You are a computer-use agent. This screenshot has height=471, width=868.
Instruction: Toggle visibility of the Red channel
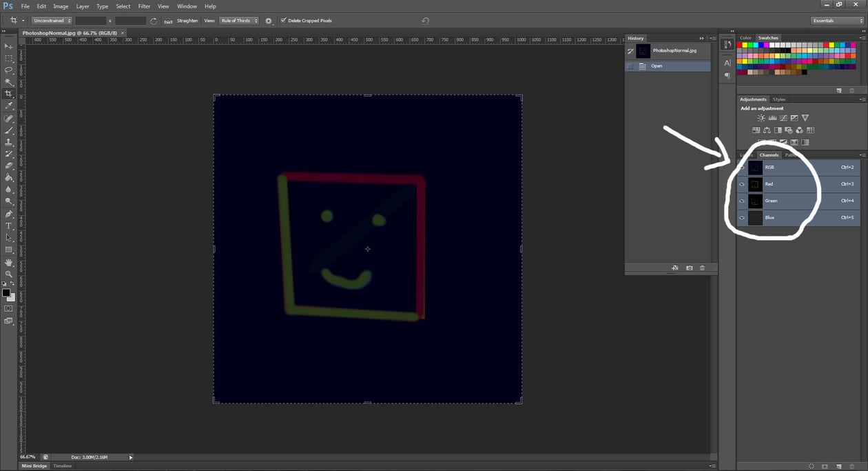click(x=743, y=183)
